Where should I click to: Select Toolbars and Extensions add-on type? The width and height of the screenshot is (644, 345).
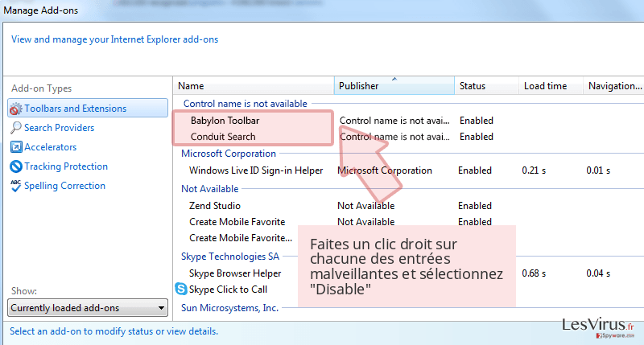tap(88, 109)
